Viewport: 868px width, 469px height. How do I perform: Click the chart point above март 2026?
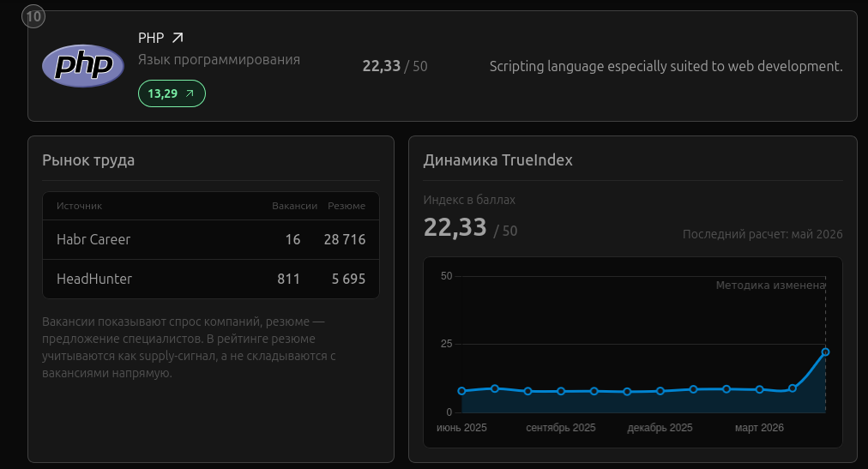click(760, 389)
